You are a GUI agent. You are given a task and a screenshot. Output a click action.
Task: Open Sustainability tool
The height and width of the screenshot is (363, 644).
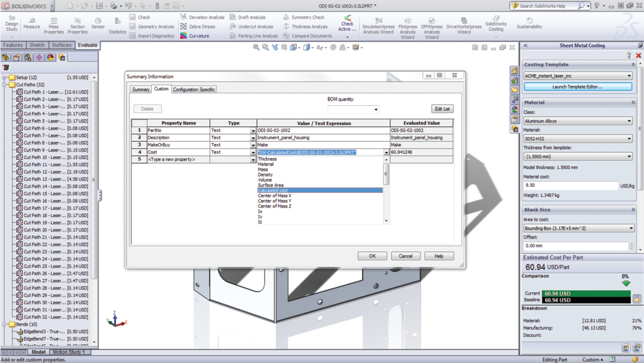(529, 23)
